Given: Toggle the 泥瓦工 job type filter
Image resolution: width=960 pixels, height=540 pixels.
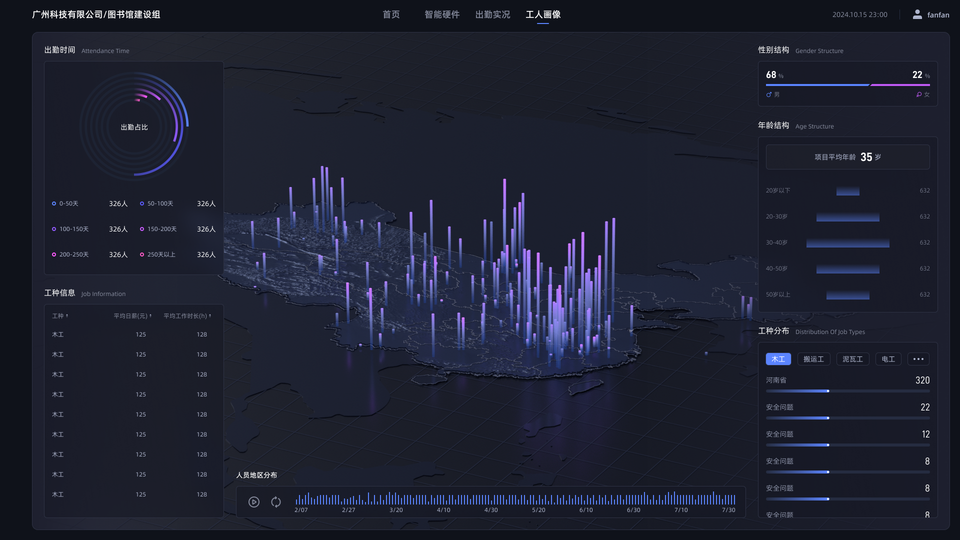Looking at the screenshot, I should pos(852,359).
